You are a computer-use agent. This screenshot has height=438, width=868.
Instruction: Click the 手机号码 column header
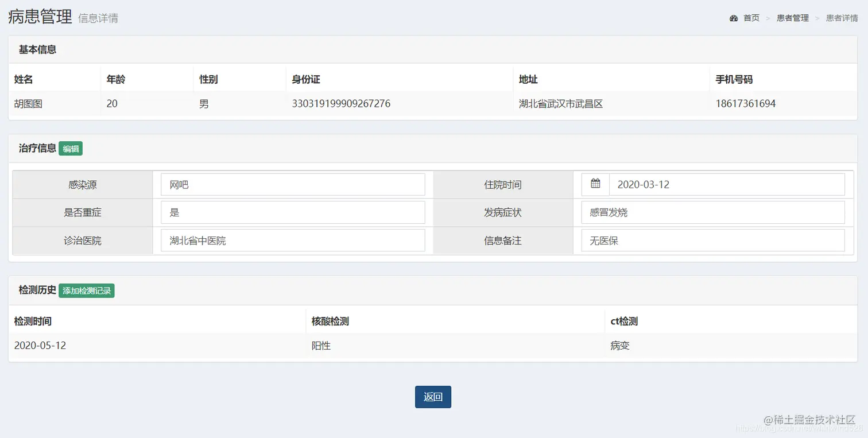point(734,79)
